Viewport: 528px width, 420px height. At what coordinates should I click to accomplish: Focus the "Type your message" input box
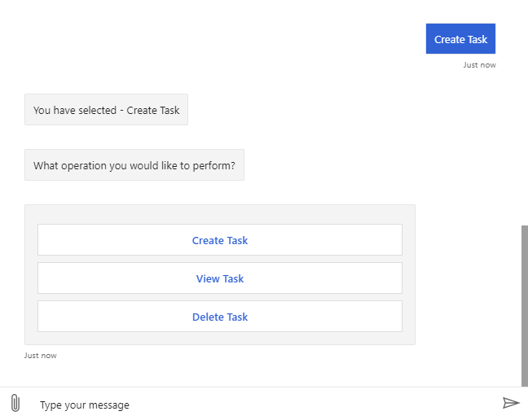click(261, 405)
